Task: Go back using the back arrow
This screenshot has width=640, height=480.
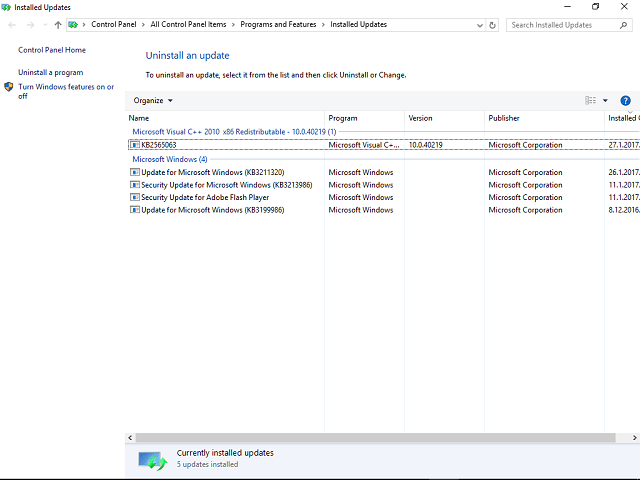Action: click(12, 25)
